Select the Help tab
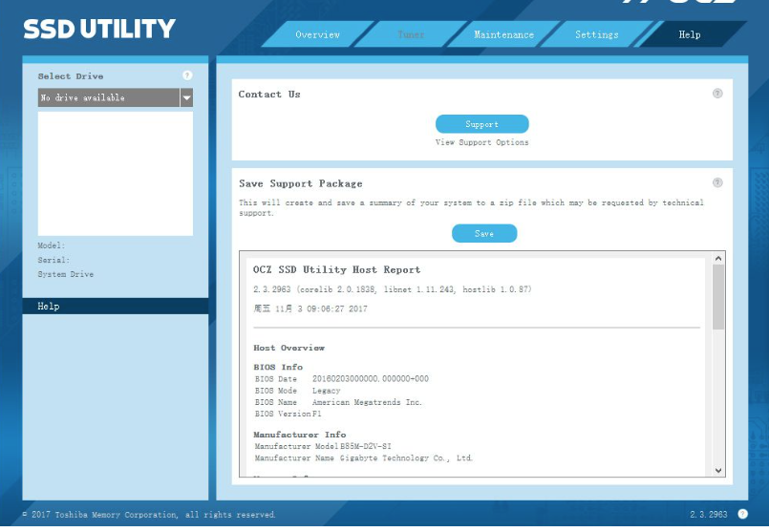 (x=689, y=34)
